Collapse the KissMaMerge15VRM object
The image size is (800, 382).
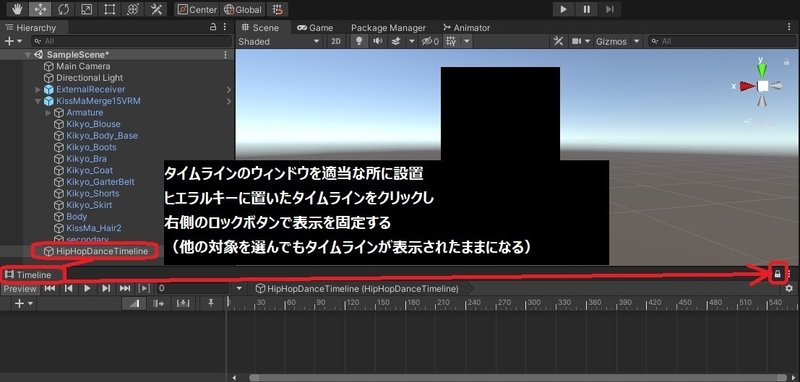pos(38,101)
